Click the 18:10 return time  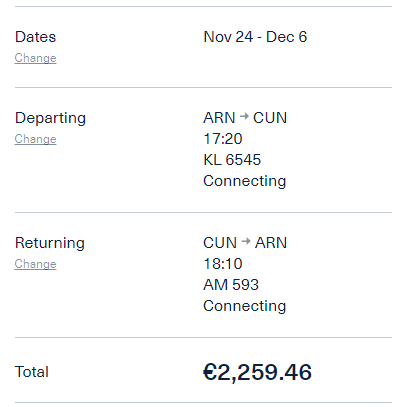point(223,264)
